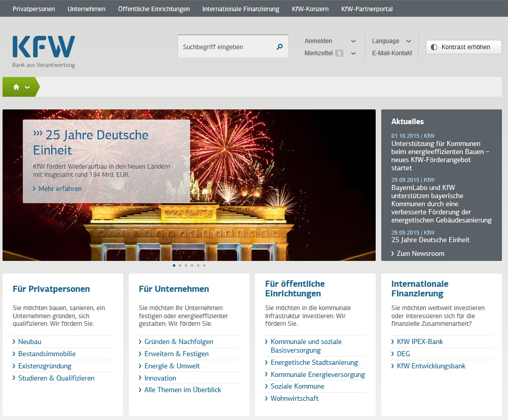Click the KfW logo

pos(43,48)
